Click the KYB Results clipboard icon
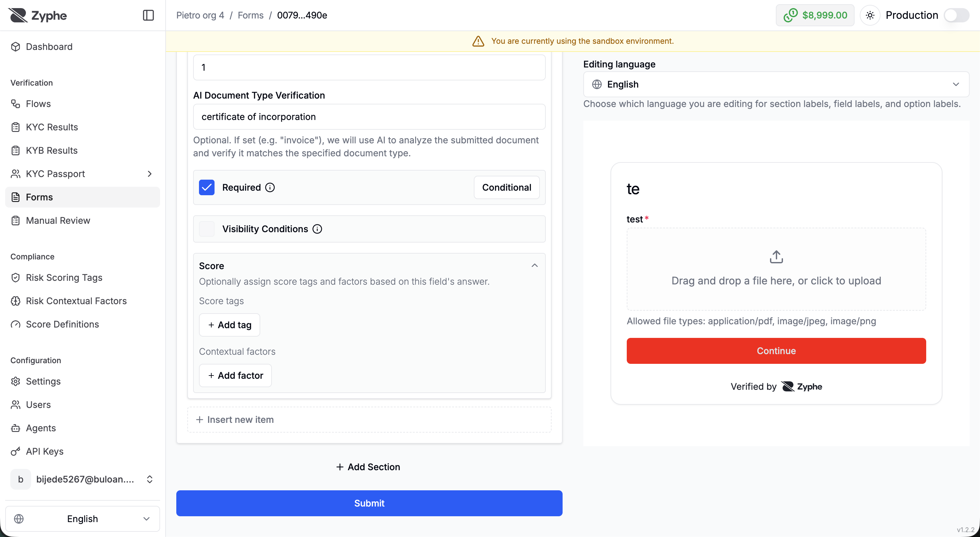 [x=16, y=150]
